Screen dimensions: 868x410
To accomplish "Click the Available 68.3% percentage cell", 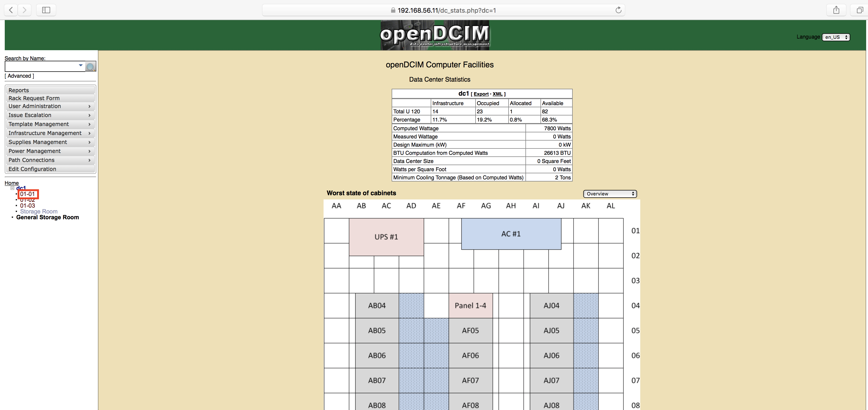I will click(x=556, y=120).
